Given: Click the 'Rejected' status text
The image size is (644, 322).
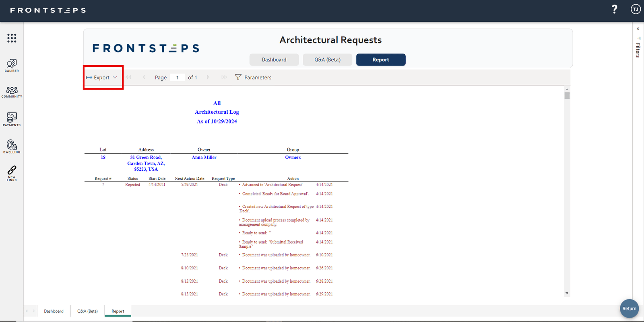Looking at the screenshot, I should coord(132,185).
